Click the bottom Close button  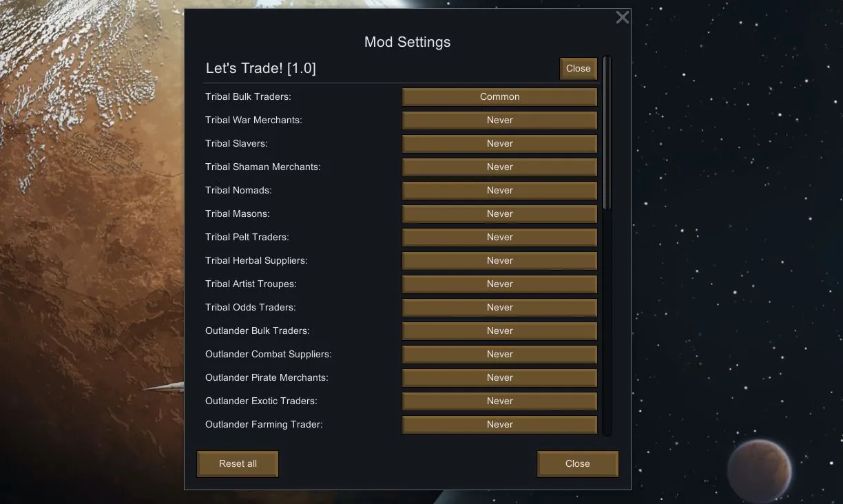577,463
